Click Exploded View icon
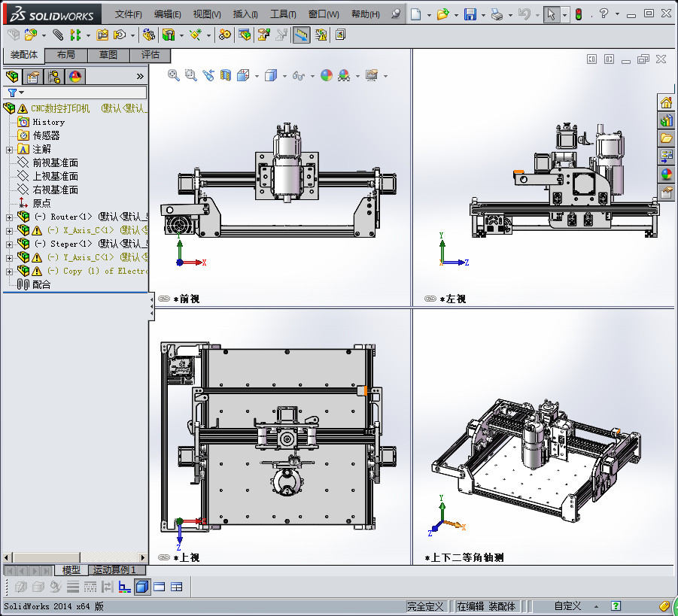This screenshot has height=616, width=678. (x=264, y=35)
